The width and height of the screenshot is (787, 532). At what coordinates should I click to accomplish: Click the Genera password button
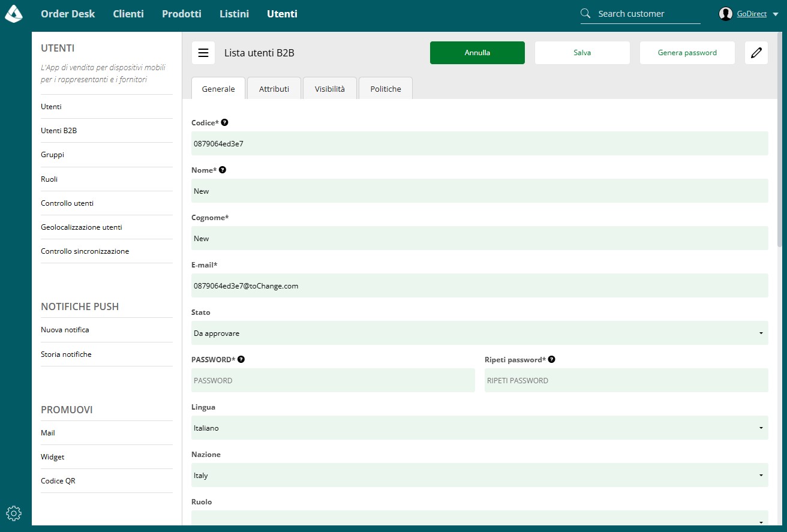[687, 53]
